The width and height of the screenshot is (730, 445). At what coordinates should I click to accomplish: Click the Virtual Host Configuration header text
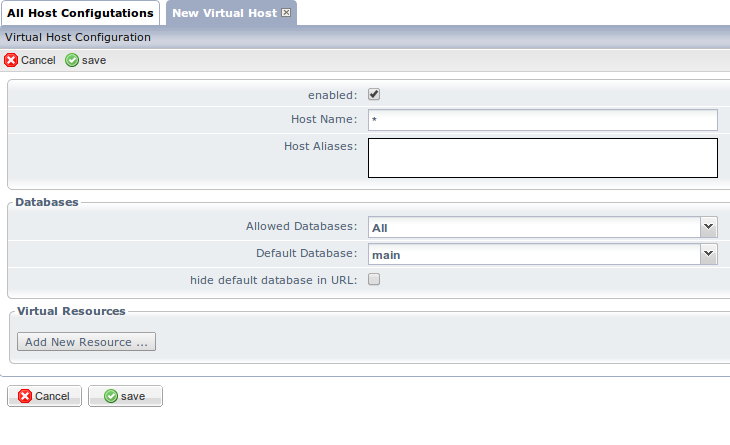(78, 37)
